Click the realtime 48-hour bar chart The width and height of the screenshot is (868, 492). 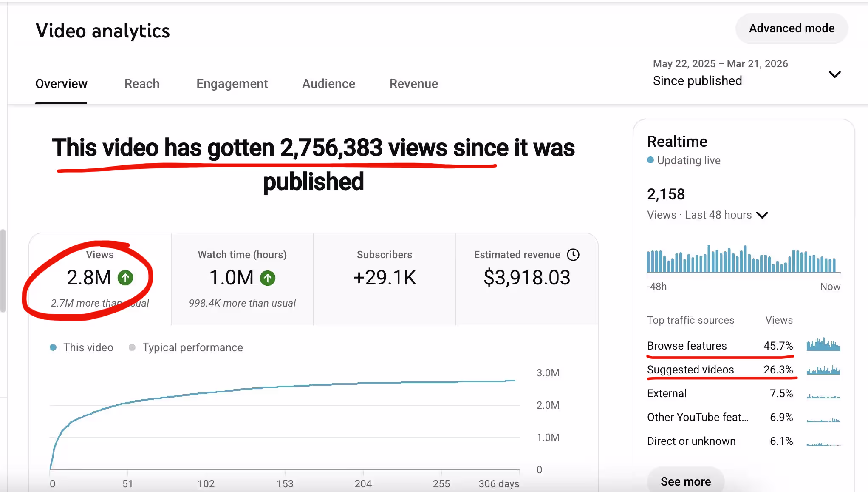743,259
